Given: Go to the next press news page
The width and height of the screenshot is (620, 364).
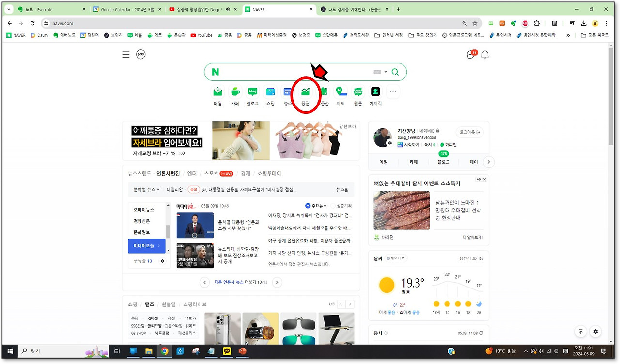Looking at the screenshot, I should tap(277, 282).
